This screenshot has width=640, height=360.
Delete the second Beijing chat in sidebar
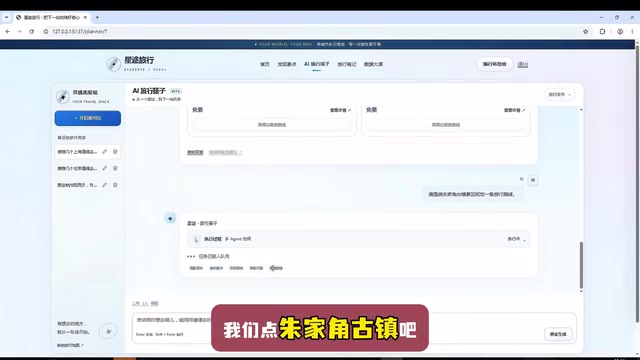point(115,168)
